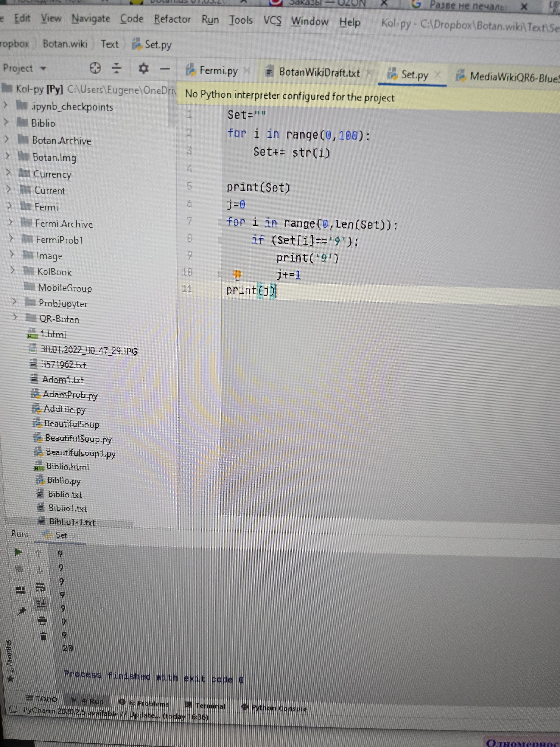Image resolution: width=560 pixels, height=747 pixels.
Task: Click the locate-file crosshair icon in Project panel
Action: click(95, 68)
